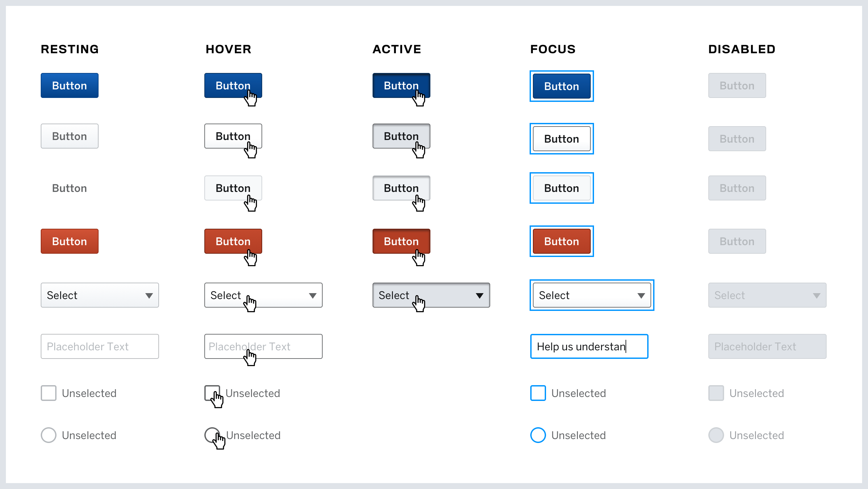
Task: Open the active grey Select dropdown
Action: click(431, 295)
